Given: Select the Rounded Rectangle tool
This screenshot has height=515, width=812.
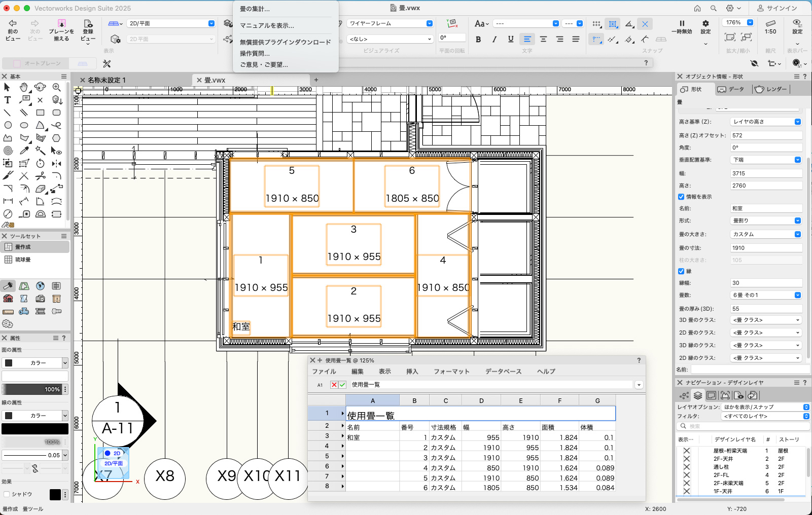Looking at the screenshot, I should 56,113.
